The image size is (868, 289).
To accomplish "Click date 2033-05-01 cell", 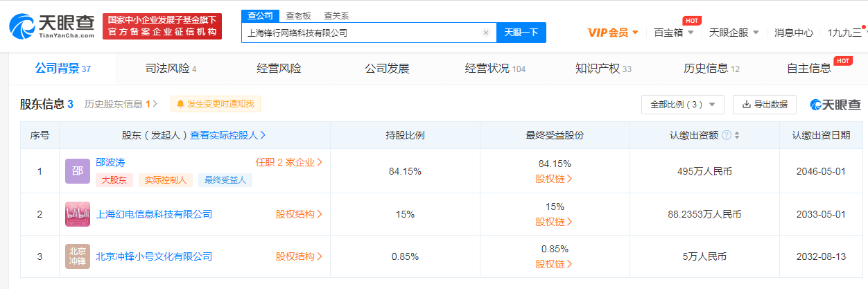I will click(821, 214).
